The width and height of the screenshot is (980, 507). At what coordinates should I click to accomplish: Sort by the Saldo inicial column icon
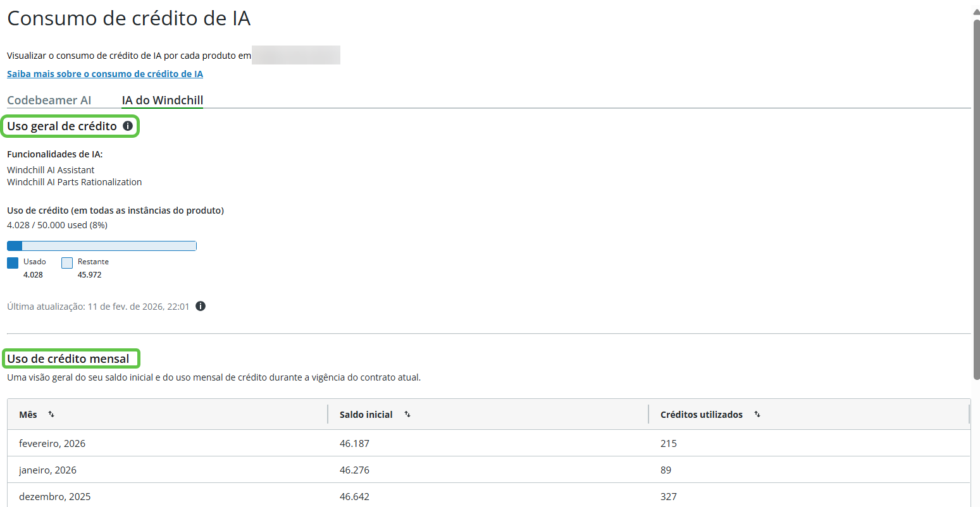(407, 415)
